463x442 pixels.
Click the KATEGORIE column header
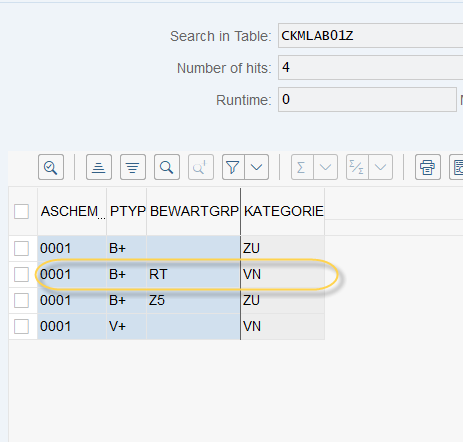[x=283, y=211]
